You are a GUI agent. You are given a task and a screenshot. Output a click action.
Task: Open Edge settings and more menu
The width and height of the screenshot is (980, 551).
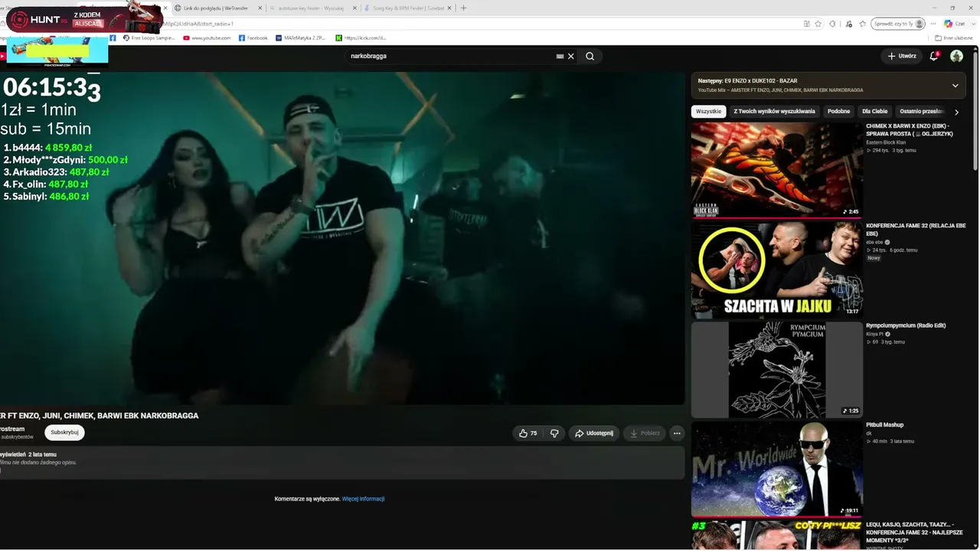[x=932, y=24]
